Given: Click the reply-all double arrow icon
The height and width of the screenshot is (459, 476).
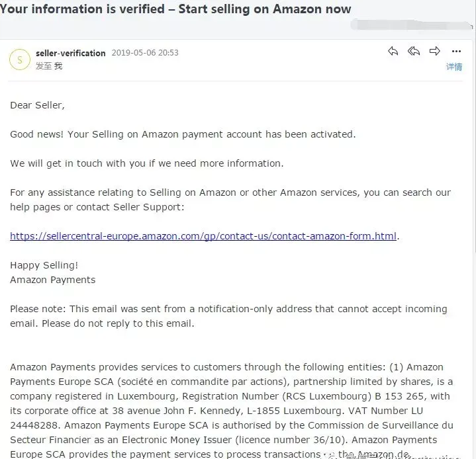Looking at the screenshot, I should click(414, 51).
